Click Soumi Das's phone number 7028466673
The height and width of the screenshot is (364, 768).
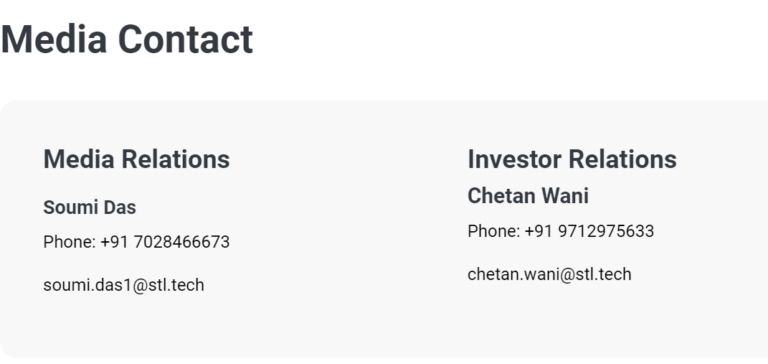coord(181,242)
